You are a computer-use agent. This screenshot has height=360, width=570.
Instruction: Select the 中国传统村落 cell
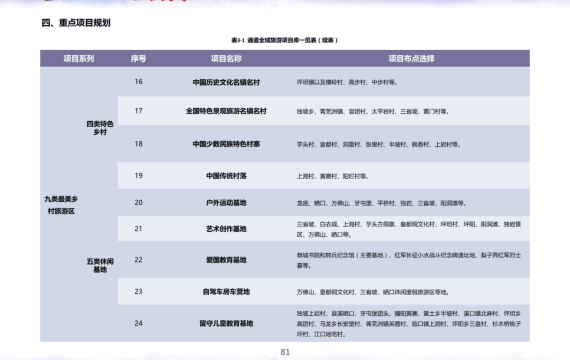226,176
